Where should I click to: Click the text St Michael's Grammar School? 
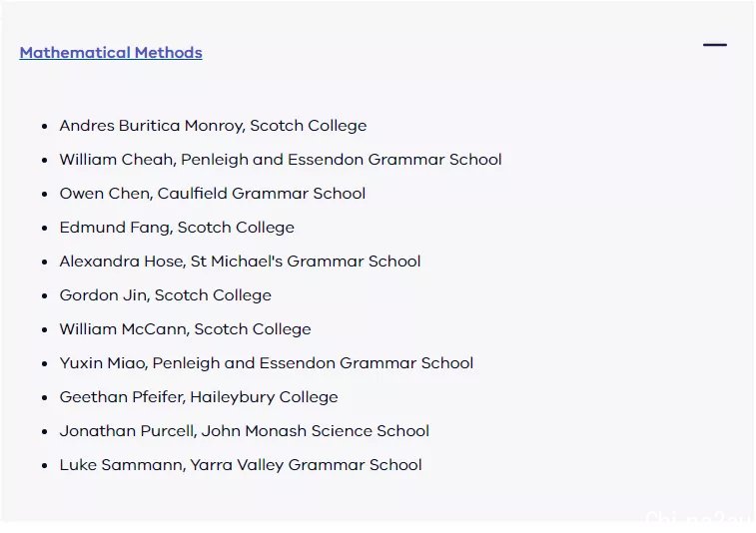(306, 262)
